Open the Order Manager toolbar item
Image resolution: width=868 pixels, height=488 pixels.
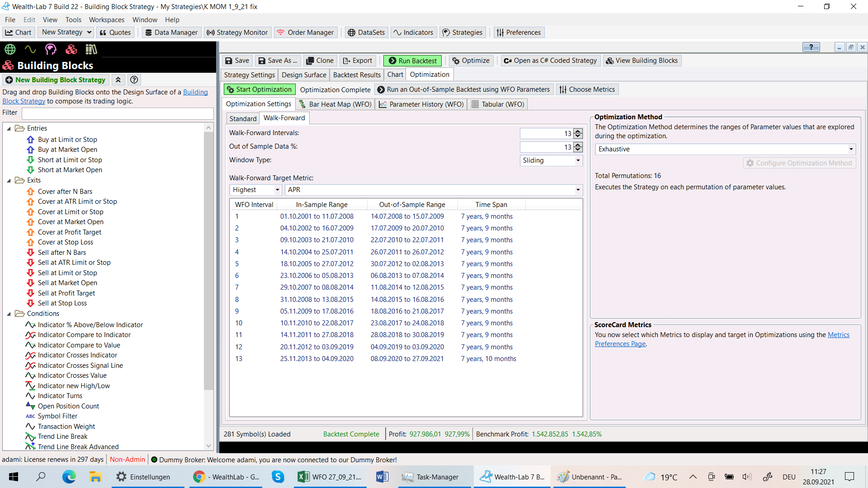[x=305, y=33]
